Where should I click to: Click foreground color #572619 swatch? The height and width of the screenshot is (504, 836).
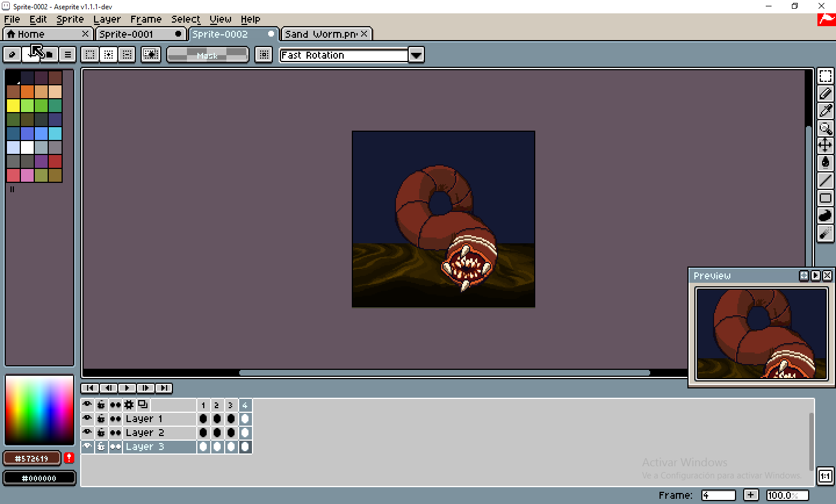pos(32,458)
